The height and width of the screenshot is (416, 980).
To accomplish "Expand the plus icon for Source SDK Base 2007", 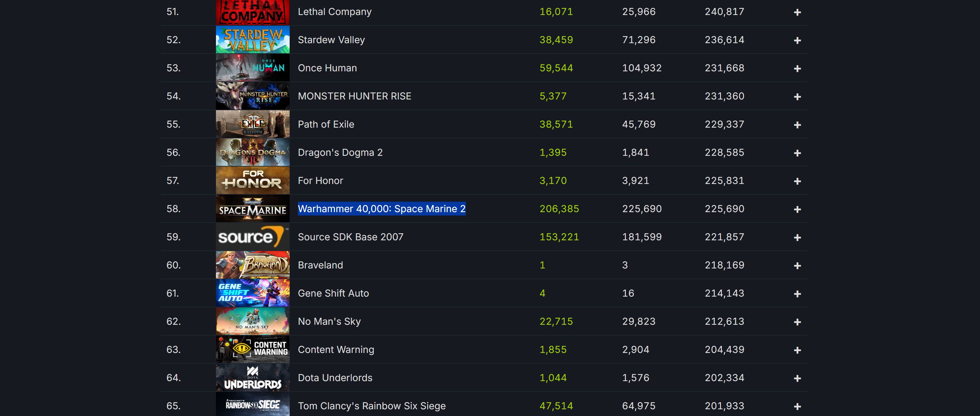I will (797, 238).
